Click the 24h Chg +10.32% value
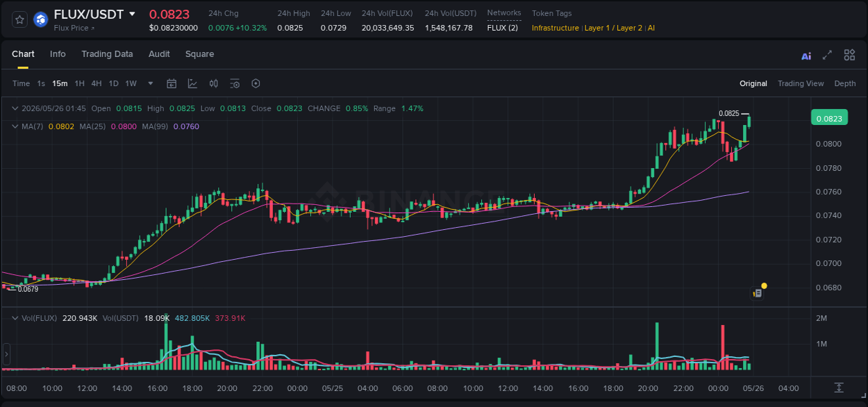 237,28
